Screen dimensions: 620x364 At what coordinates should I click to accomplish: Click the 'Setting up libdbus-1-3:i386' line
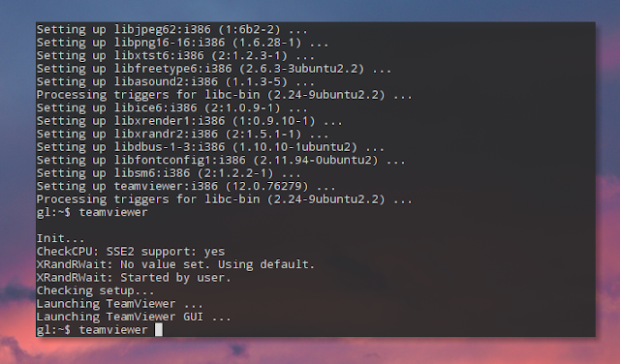click(x=210, y=147)
